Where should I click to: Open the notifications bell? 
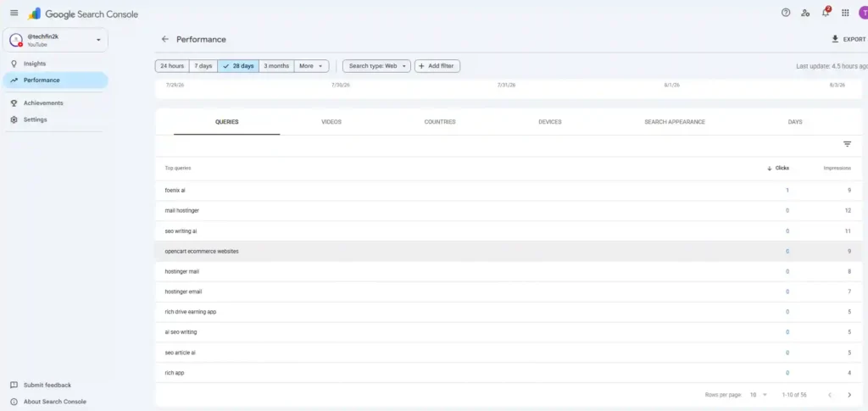pyautogui.click(x=826, y=12)
